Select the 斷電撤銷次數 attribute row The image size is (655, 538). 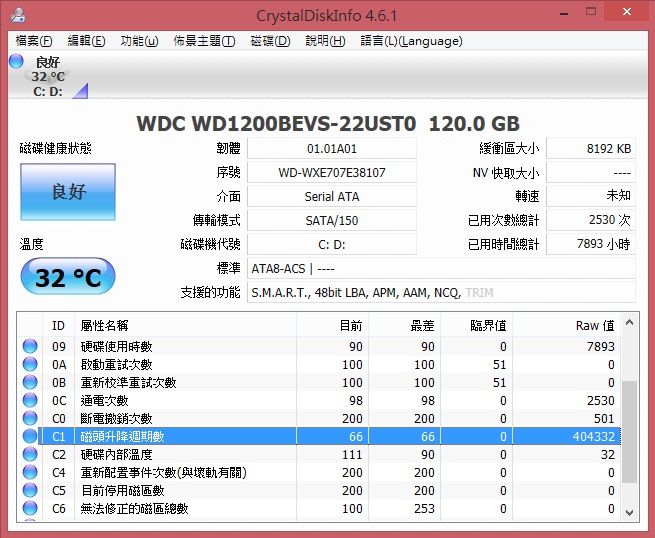pos(320,418)
